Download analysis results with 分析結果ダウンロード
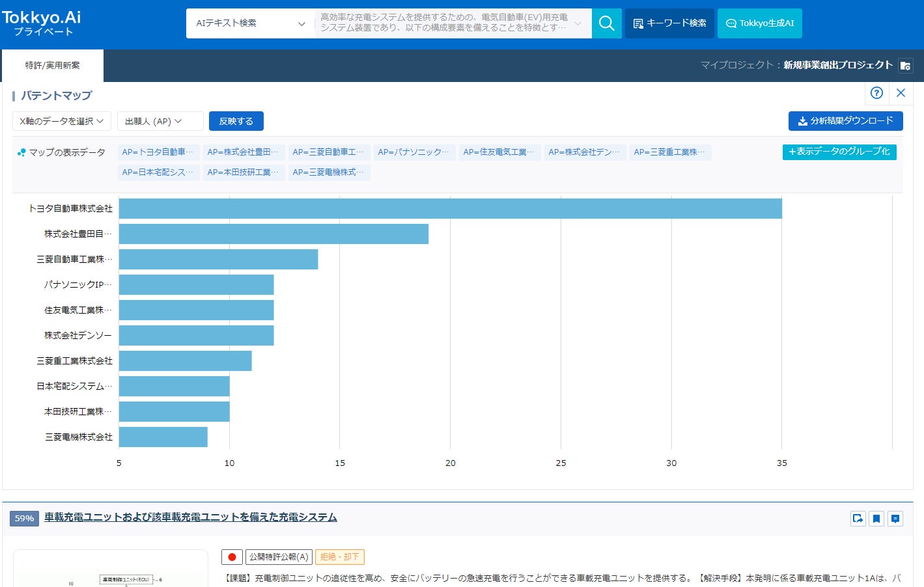Viewport: 924px width, 587px height. (x=845, y=121)
